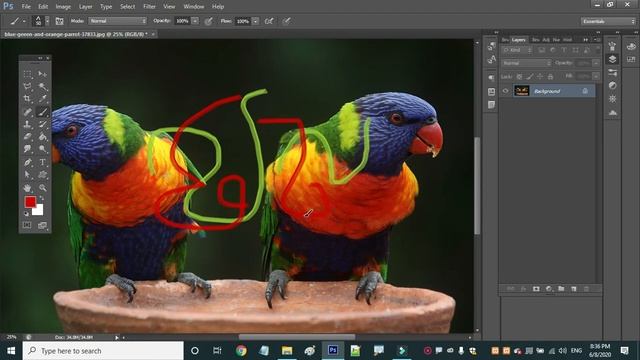640x360 pixels.
Task: Toggle Quick Mask mode
Action: click(27, 225)
